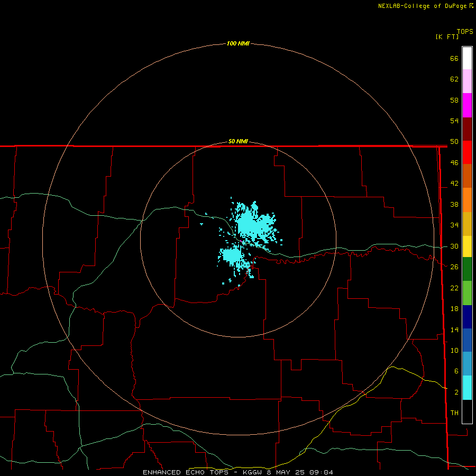Click the white swatch near the 66 label
Screen dimensions: 476x476
click(467, 58)
